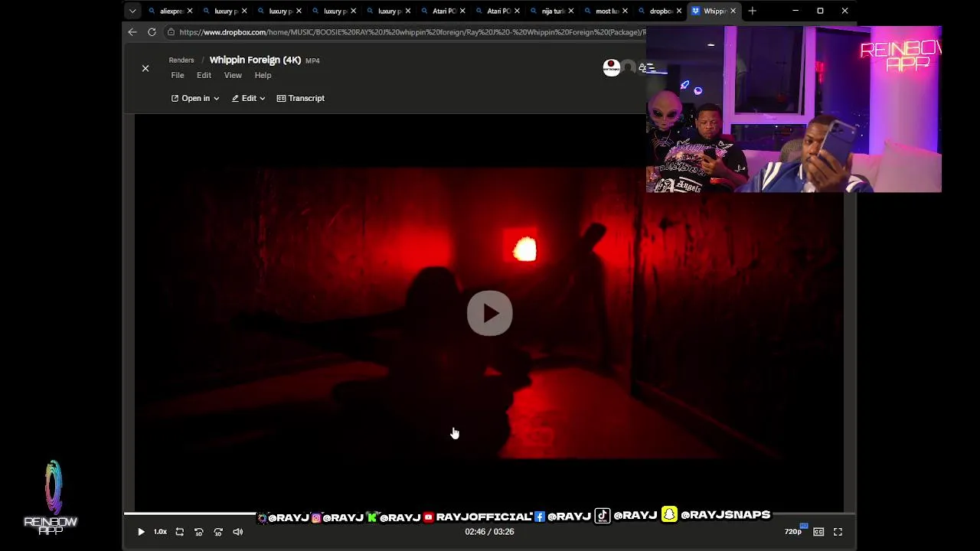Click the 02:46 / 03:26 time display
980x551 pixels.
click(489, 532)
